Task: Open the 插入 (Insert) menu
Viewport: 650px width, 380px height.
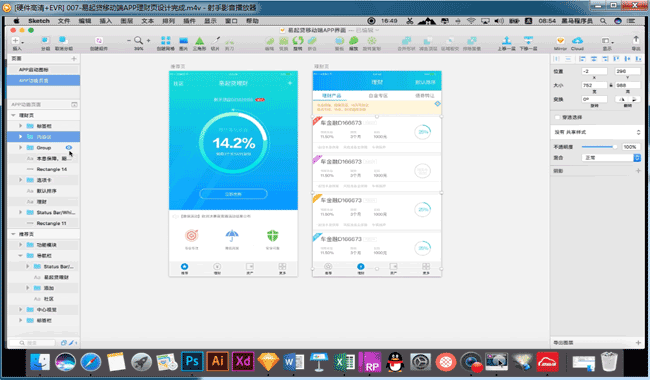Action: click(x=106, y=21)
